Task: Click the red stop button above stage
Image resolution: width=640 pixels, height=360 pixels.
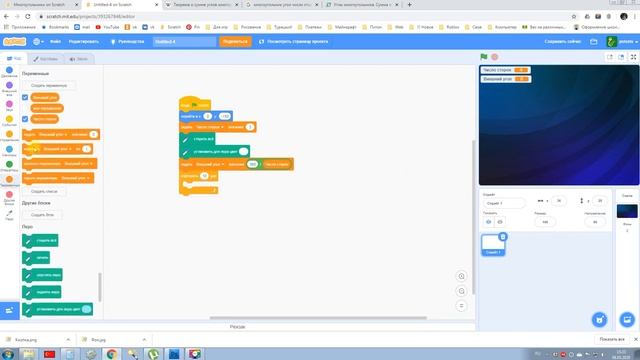Action: [x=495, y=57]
